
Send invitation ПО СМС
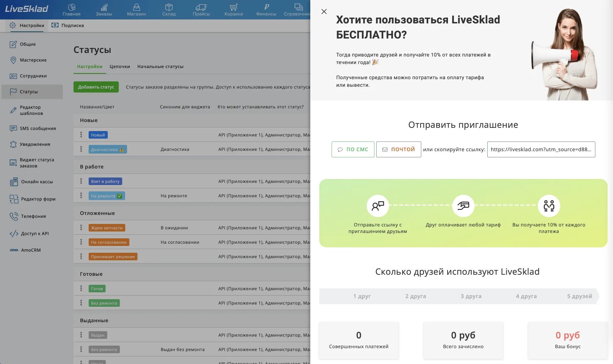pyautogui.click(x=353, y=149)
